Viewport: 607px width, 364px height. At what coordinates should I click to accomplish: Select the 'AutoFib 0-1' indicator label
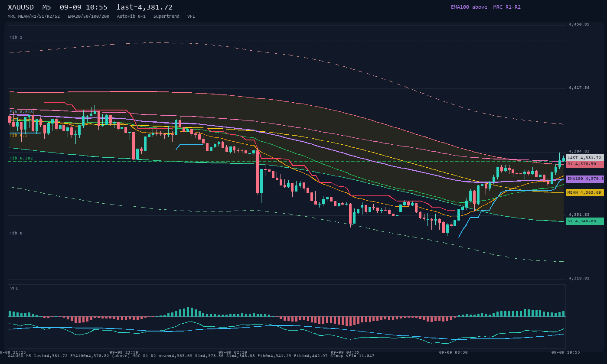coord(131,16)
